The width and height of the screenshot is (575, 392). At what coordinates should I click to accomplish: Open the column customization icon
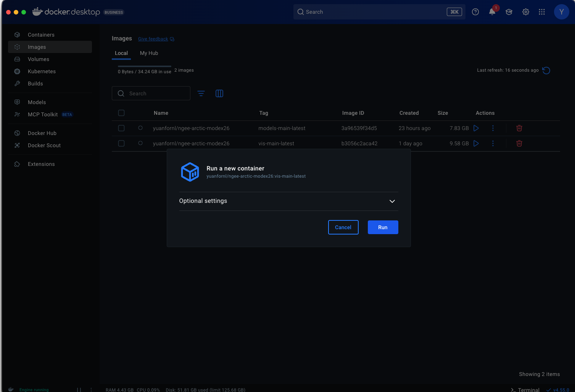219,93
